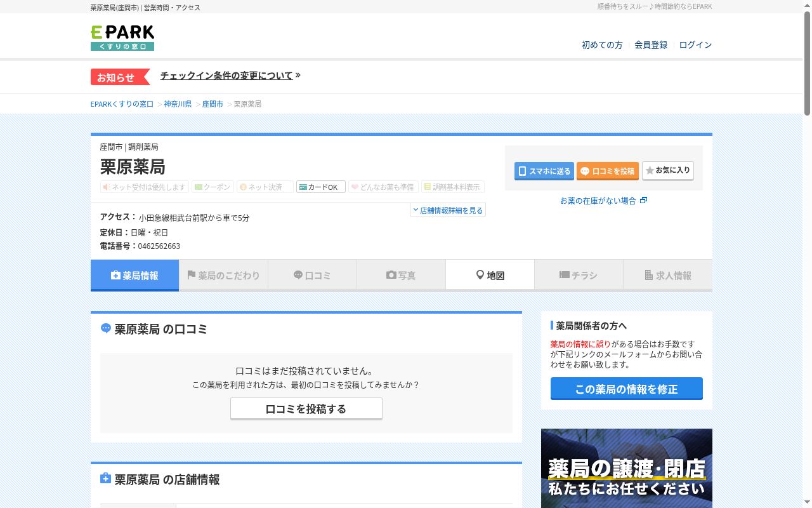
Task: Click the どんなお薬も準備 badge
Action: 383,187
